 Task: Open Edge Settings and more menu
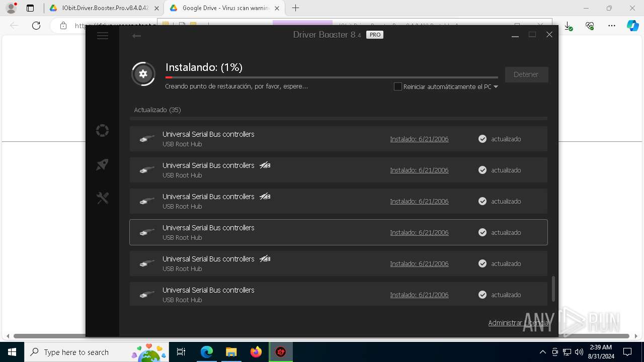point(612,26)
